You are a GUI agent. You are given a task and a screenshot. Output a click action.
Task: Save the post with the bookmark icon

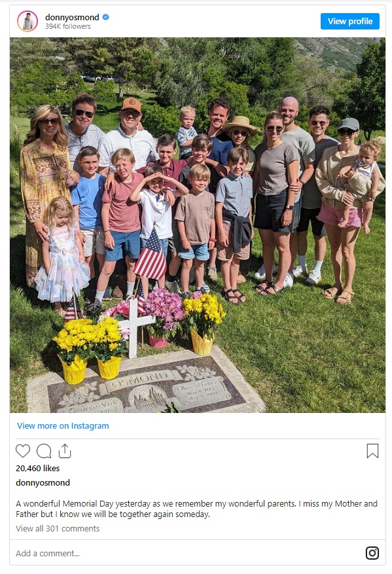pos(372,451)
